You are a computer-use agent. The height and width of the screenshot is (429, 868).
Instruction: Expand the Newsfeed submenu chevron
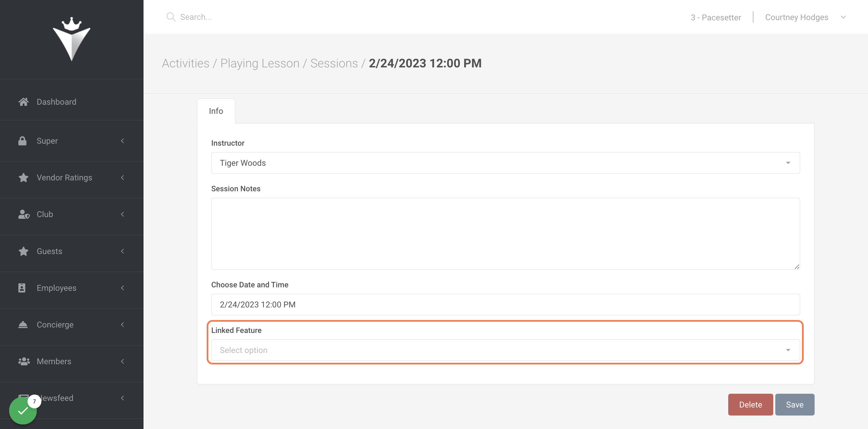(123, 398)
